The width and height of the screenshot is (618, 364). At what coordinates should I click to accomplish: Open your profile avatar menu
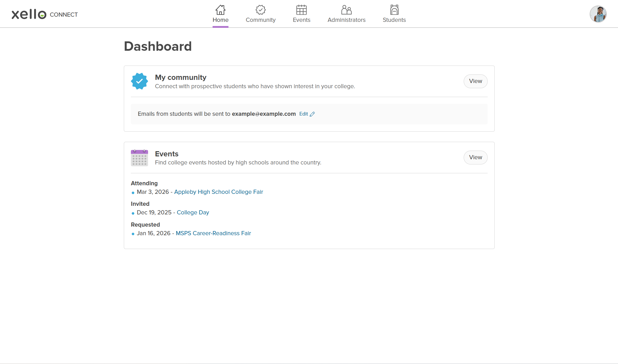tap(598, 14)
